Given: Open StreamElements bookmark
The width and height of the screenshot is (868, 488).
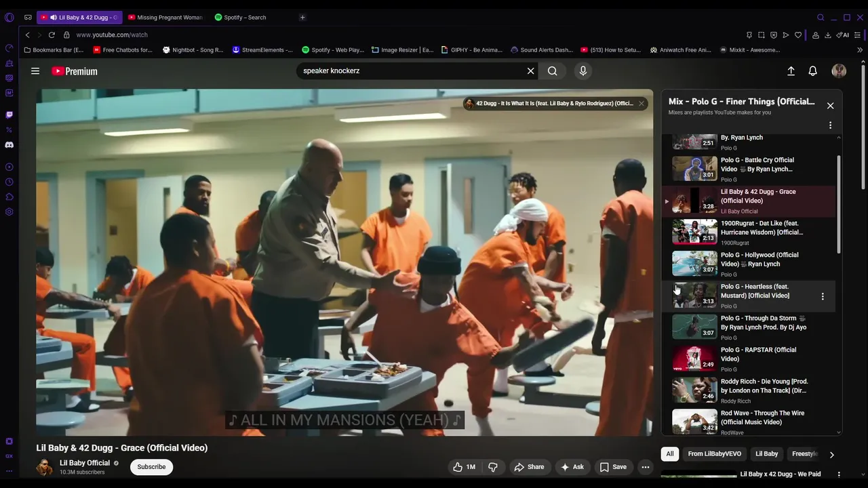Looking at the screenshot, I should click(262, 50).
